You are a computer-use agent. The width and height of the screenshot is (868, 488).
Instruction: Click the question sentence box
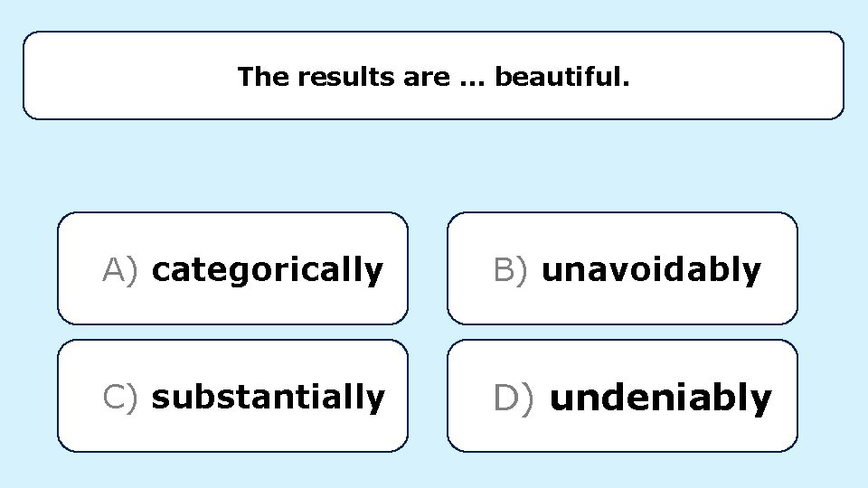pyautogui.click(x=433, y=75)
